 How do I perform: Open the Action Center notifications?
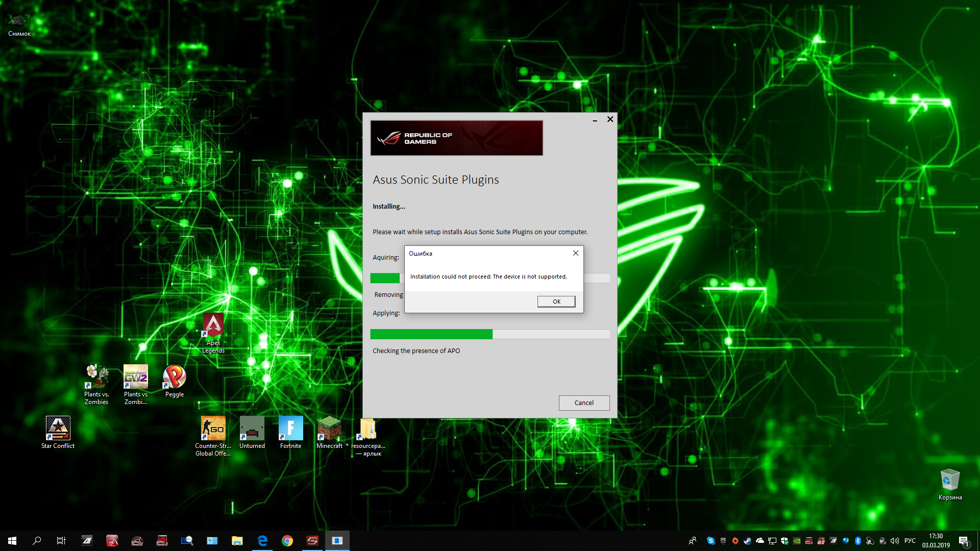(964, 541)
